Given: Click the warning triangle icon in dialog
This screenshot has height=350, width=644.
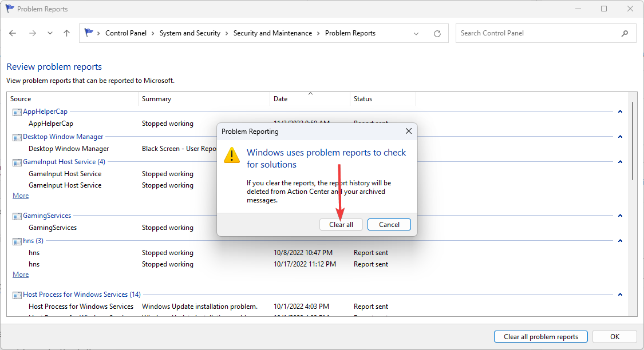Looking at the screenshot, I should coord(232,156).
